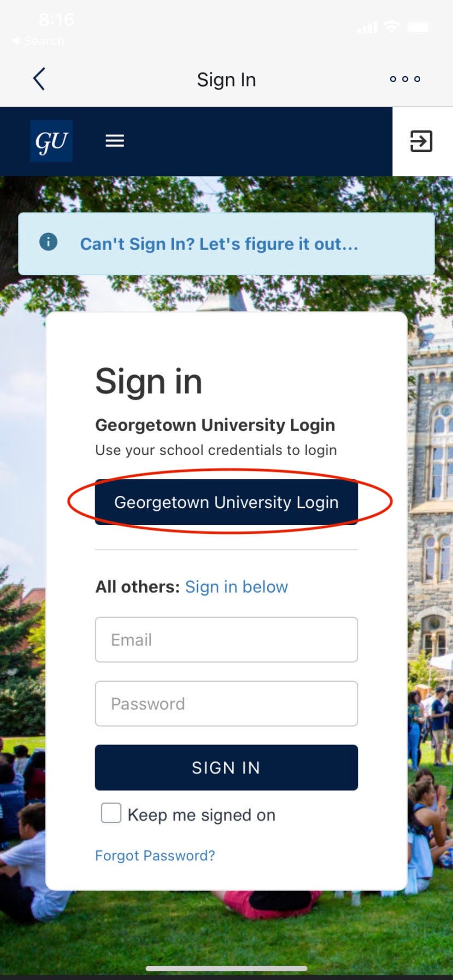Open the hamburger navigation menu
Image resolution: width=453 pixels, height=980 pixels.
point(115,141)
